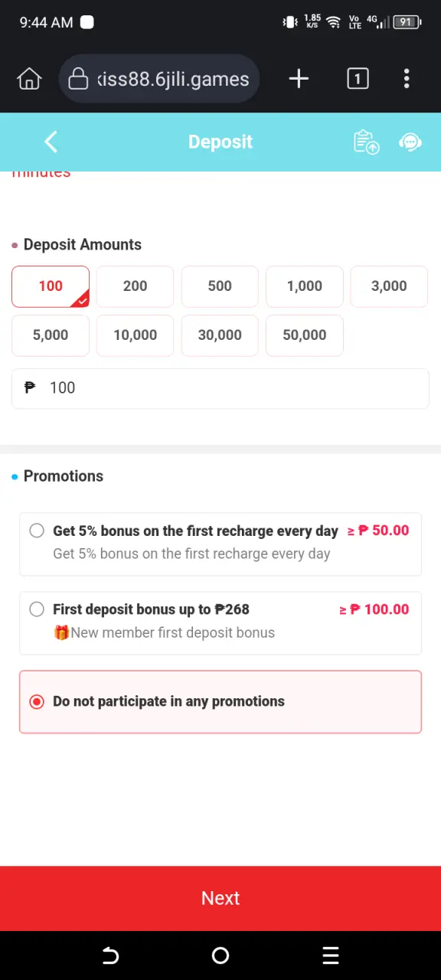Tap the kiss88.6jili.games address bar
The width and height of the screenshot is (441, 980).
[159, 79]
